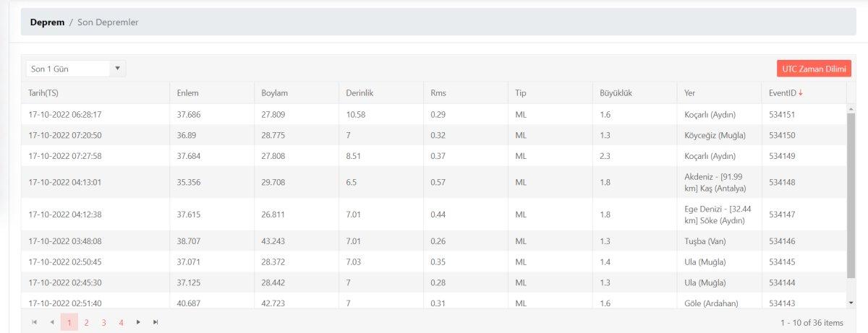Sort by Tarih(TS) column header
The width and height of the screenshot is (868, 333).
click(x=45, y=92)
